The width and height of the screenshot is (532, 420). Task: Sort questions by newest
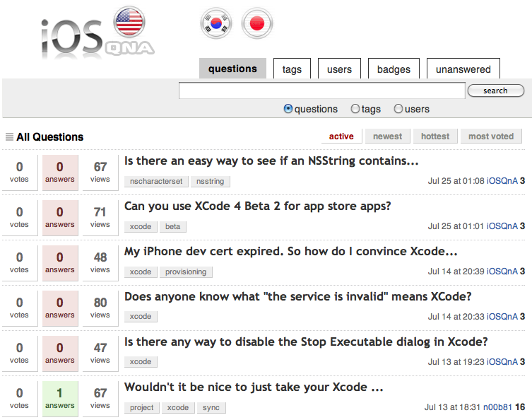point(387,136)
